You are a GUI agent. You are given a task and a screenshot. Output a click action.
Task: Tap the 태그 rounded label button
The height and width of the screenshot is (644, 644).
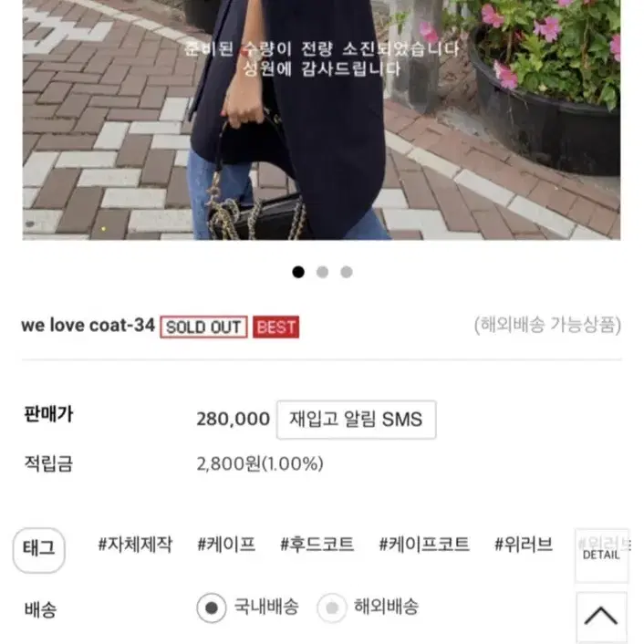[39, 549]
